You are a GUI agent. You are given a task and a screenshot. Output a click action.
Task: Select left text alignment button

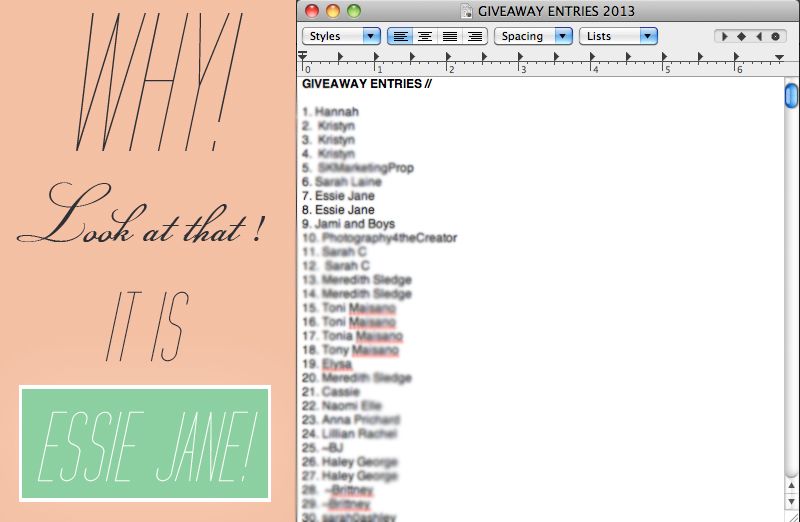tap(400, 36)
